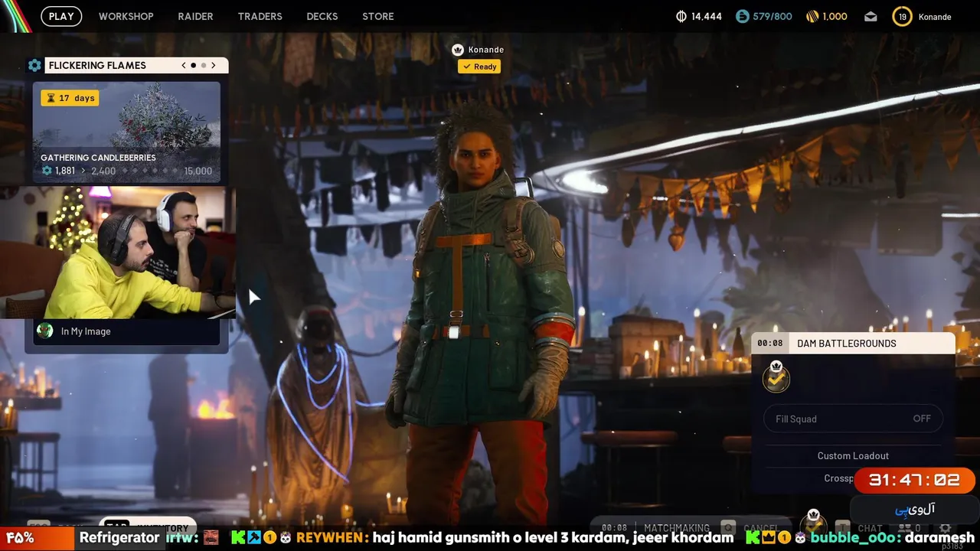Open the WORKSHOP tab
This screenshot has height=551, width=980.
(126, 16)
